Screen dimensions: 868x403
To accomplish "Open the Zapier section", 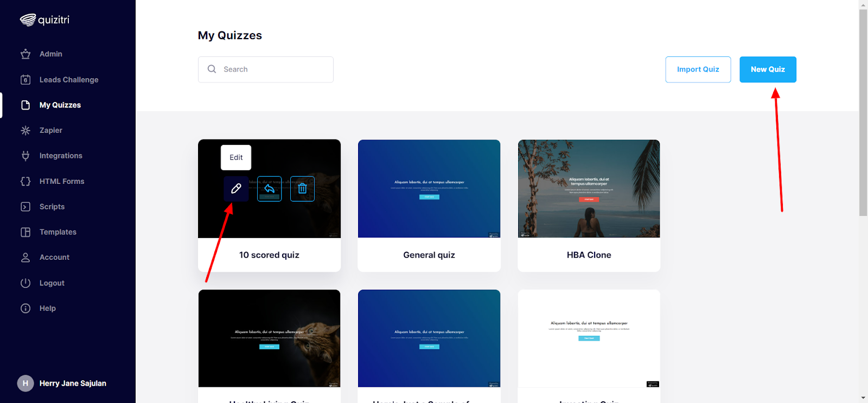I will tap(51, 130).
